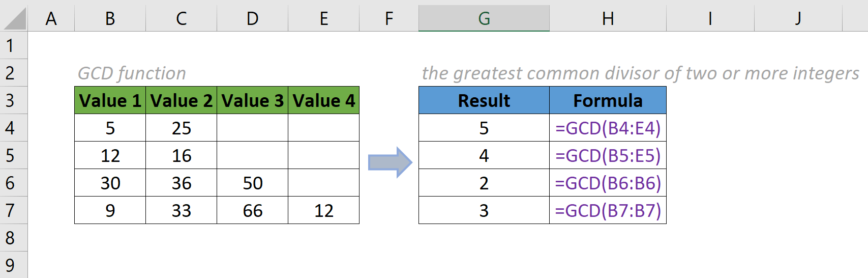
Task: Select the blue right-pointing arrow shape
Action: [x=390, y=162]
